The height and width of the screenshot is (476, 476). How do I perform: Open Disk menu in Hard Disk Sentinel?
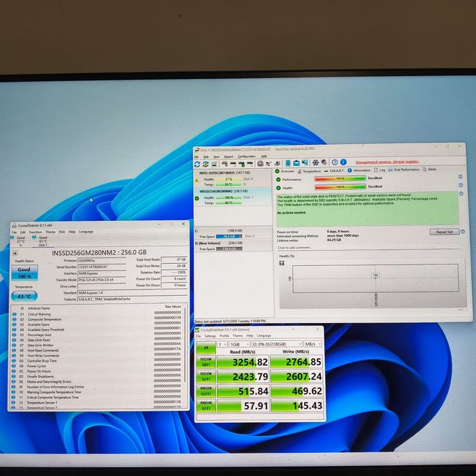tap(206, 157)
